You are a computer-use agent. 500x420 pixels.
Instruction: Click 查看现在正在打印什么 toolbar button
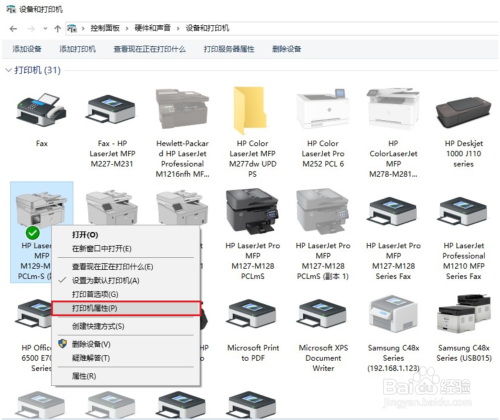point(149,49)
